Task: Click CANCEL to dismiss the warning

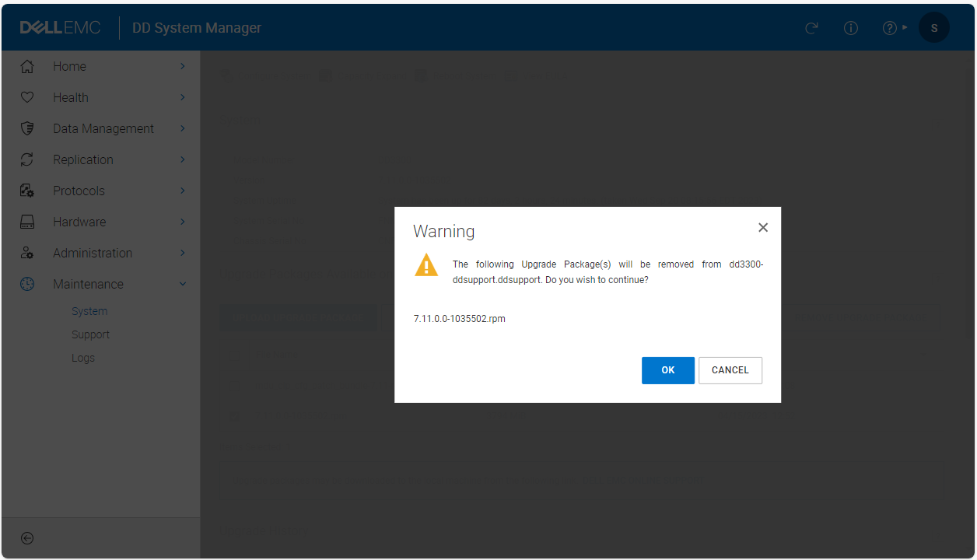Action: [x=730, y=370]
